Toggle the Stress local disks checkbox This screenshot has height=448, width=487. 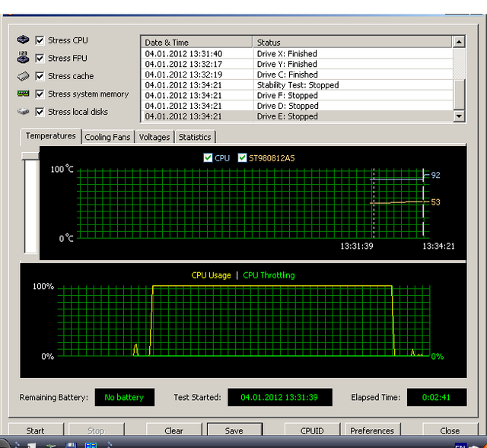[40, 112]
